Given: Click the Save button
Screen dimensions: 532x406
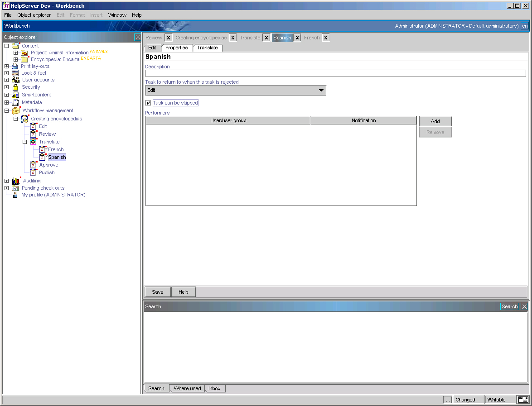Looking at the screenshot, I should click(x=157, y=291).
